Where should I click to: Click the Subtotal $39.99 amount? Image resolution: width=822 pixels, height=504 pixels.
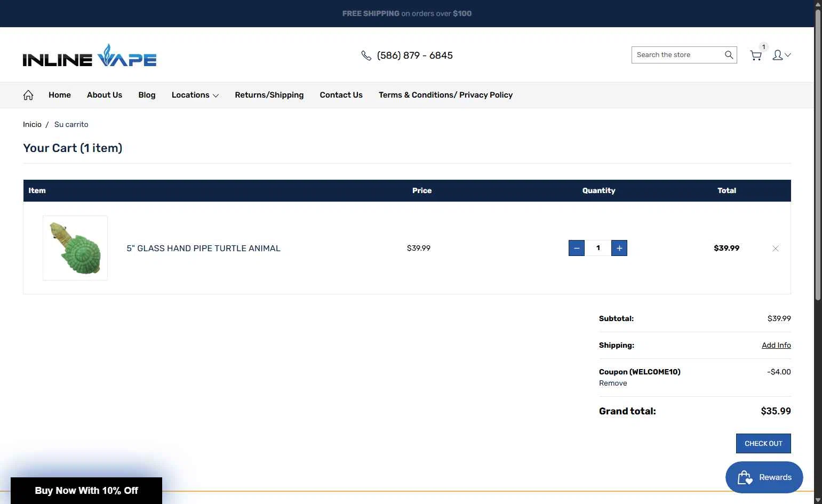[x=779, y=318]
